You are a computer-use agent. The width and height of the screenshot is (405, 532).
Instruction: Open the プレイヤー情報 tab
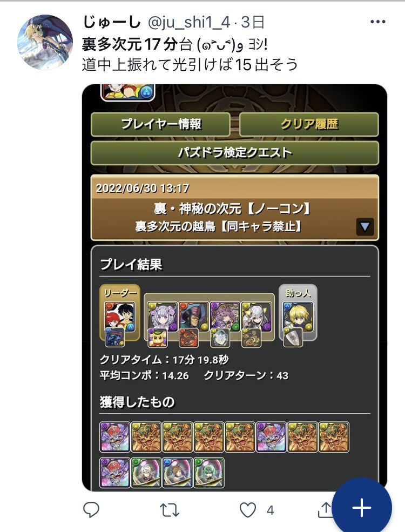click(161, 124)
